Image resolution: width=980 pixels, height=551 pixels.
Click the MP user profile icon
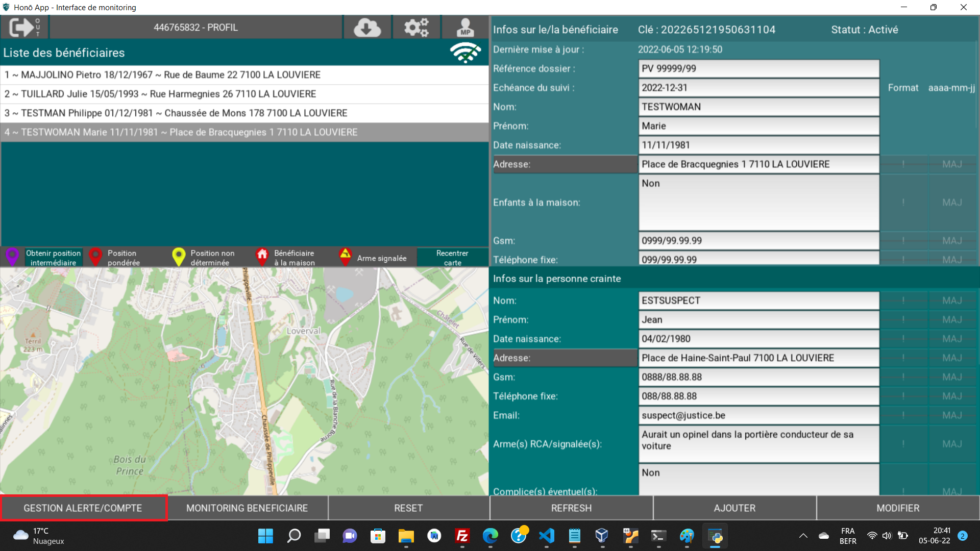coord(465,27)
